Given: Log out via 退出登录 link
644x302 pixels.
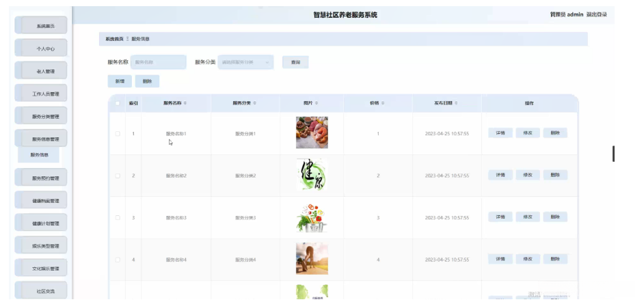Looking at the screenshot, I should click(596, 14).
